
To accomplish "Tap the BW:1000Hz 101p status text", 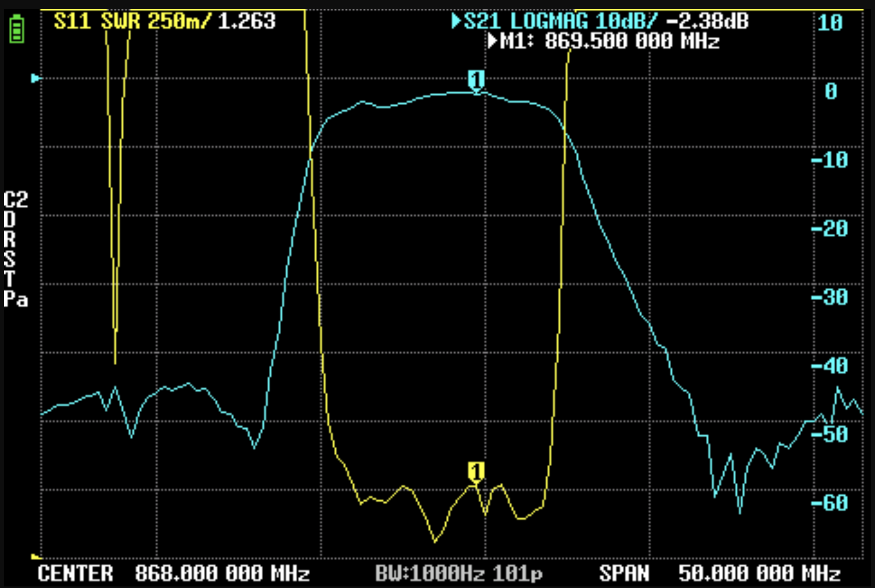I will tap(459, 573).
